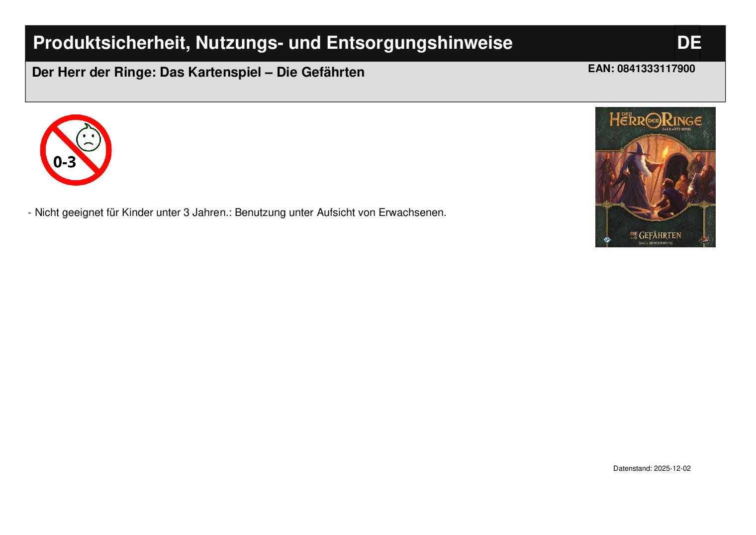This screenshot has width=756, height=535.
Task: Click the sad baby face in warning sign
Action: point(89,138)
